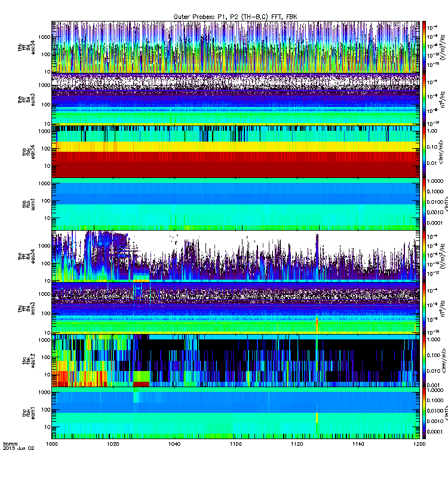Click the yellow spike near 1127 in thc fbk scm1 panel
448x478 pixels.
click(x=317, y=418)
